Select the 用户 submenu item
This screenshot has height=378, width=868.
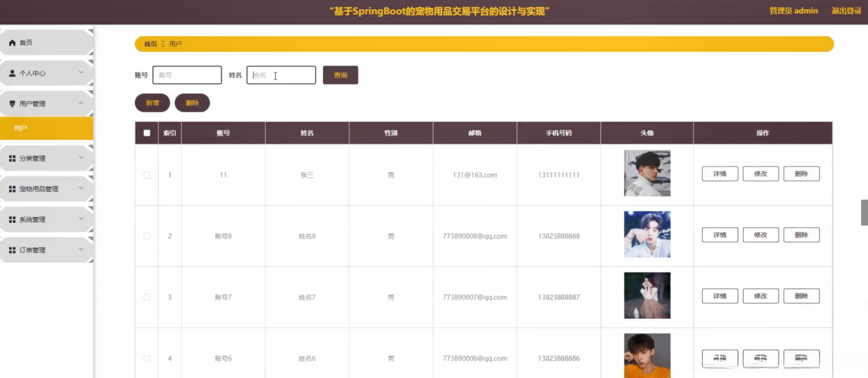pyautogui.click(x=47, y=128)
